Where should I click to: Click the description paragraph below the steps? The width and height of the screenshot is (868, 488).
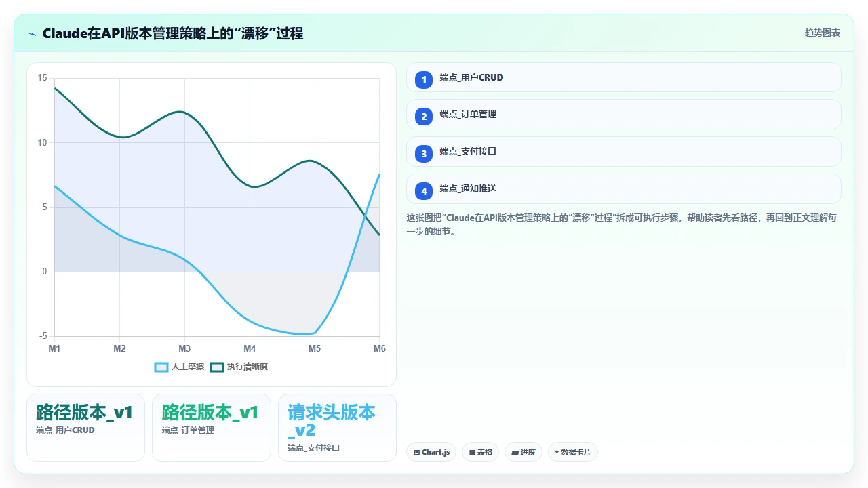click(622, 224)
